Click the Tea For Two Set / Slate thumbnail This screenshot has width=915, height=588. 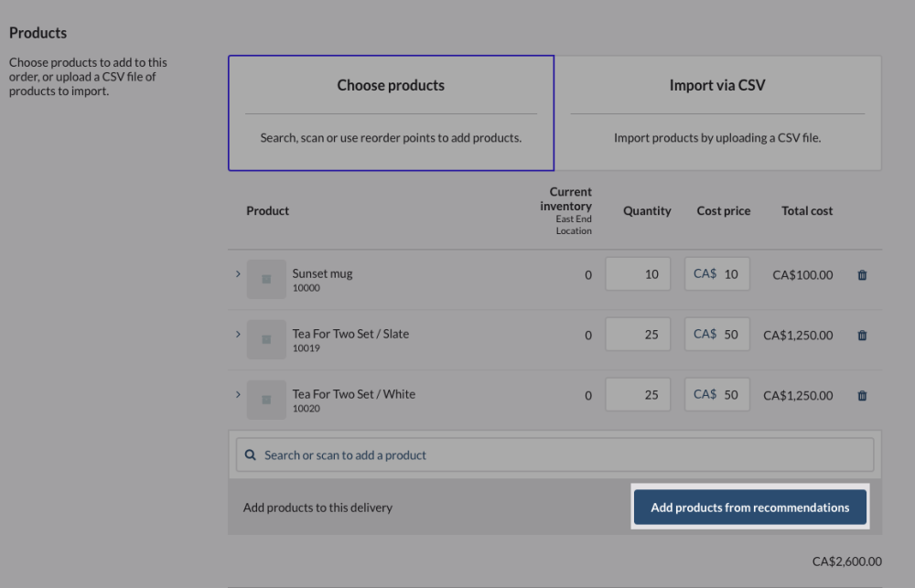tap(266, 337)
